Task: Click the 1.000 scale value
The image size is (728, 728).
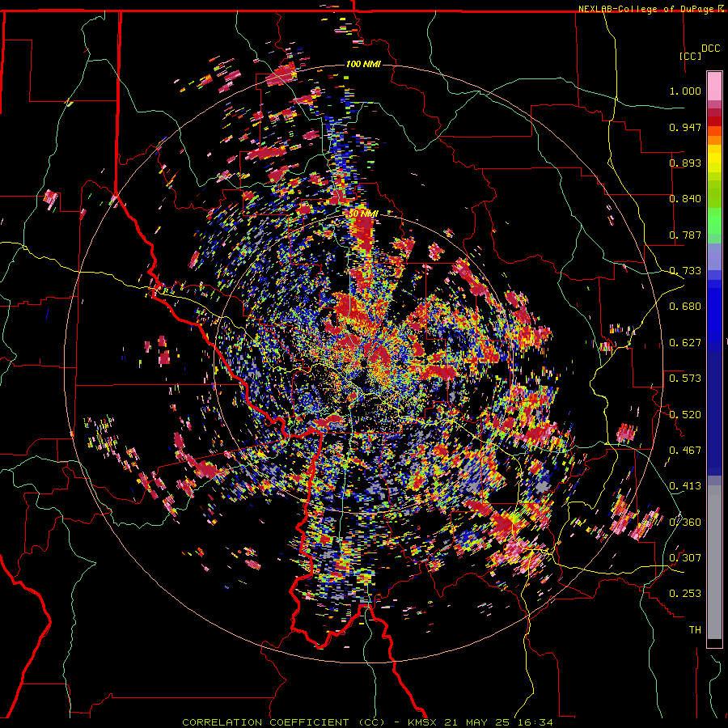Action: 685,91
